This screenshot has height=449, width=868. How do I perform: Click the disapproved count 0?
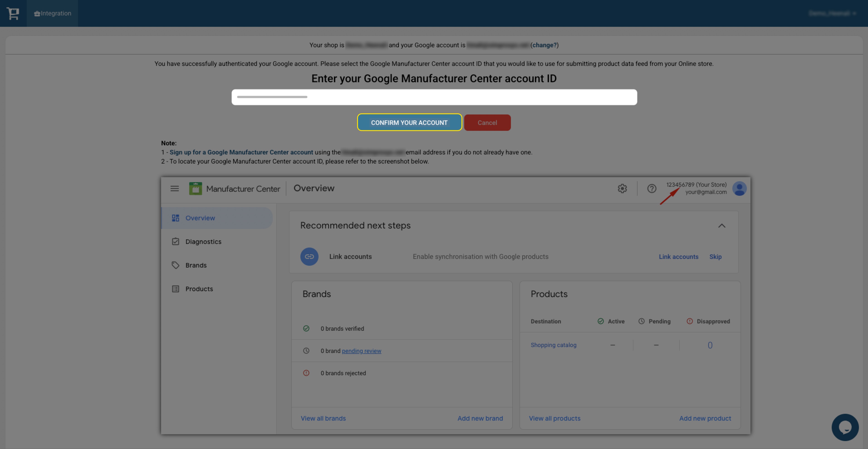click(710, 345)
